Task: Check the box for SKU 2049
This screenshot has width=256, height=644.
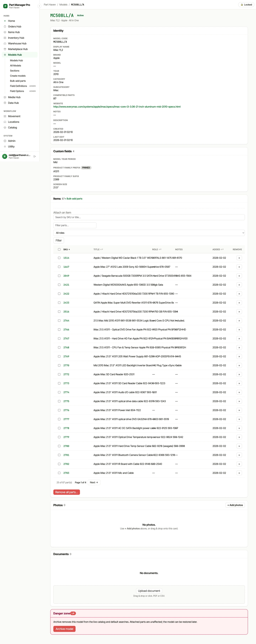Action: point(59,276)
